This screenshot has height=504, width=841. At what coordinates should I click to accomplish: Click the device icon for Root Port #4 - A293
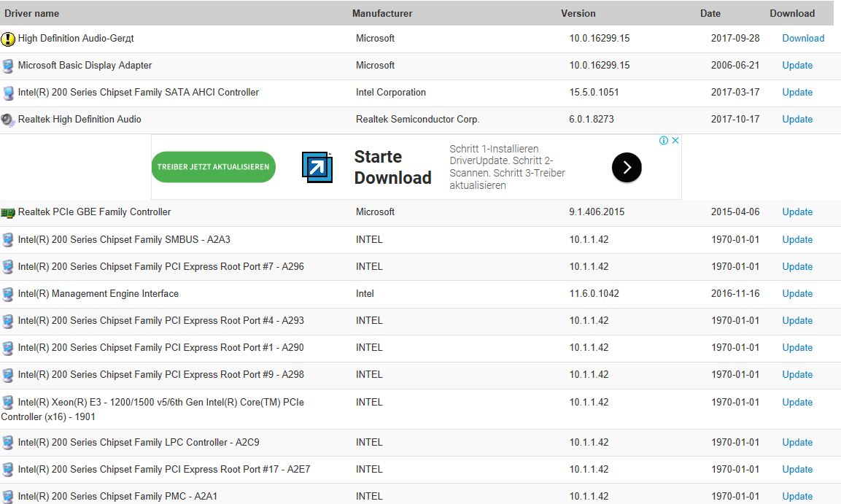[x=8, y=321]
